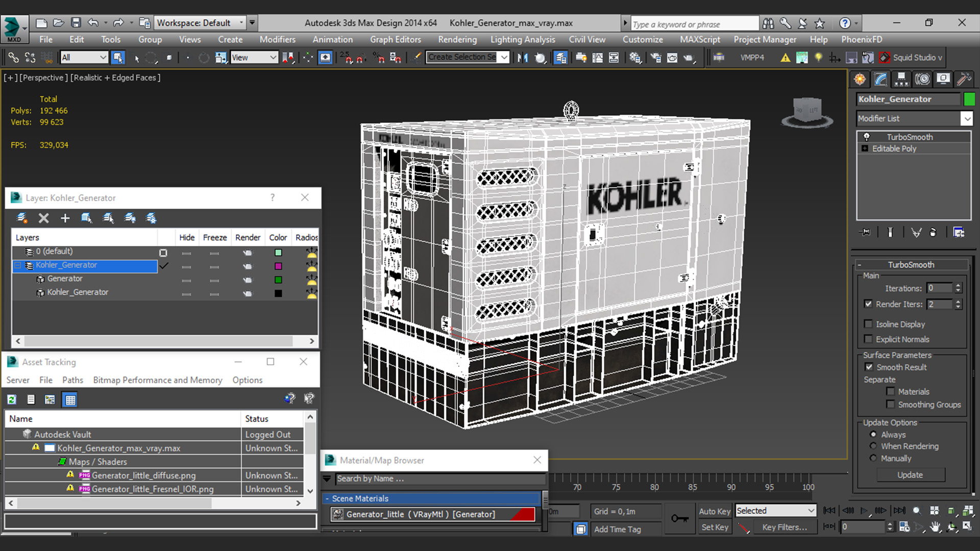This screenshot has height=551, width=980.
Task: Save the scene with the floppy icon
Action: point(76,23)
